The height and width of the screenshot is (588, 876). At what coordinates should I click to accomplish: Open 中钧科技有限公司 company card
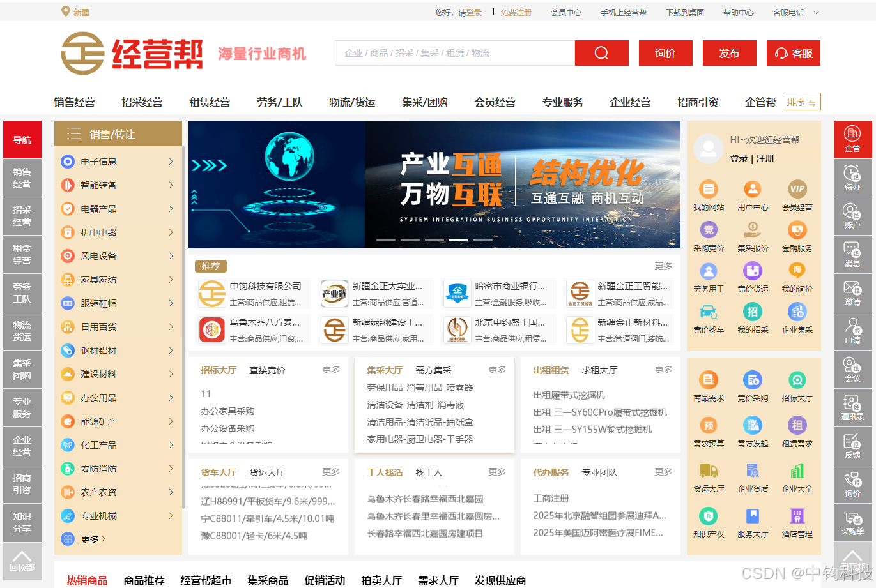point(254,294)
